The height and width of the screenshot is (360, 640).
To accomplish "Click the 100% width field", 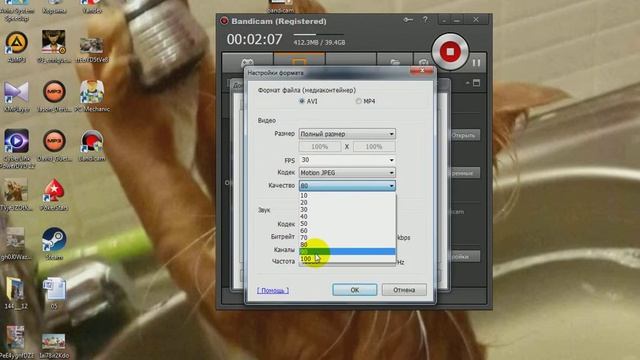I will coord(320,147).
